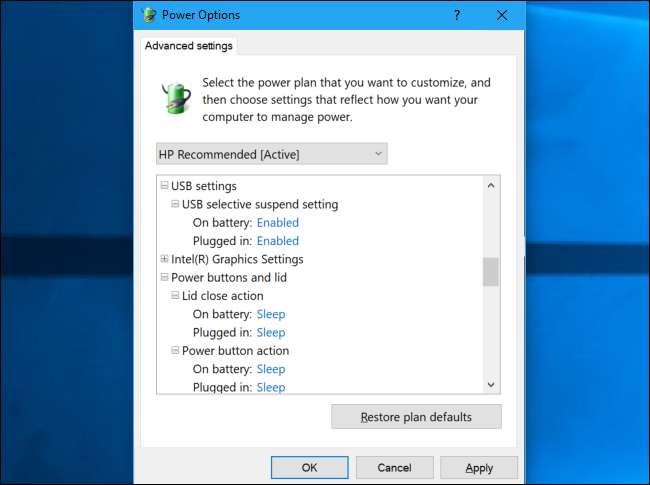The width and height of the screenshot is (650, 485).
Task: Expand Intel(R) Graphics Settings node
Action: click(x=164, y=259)
